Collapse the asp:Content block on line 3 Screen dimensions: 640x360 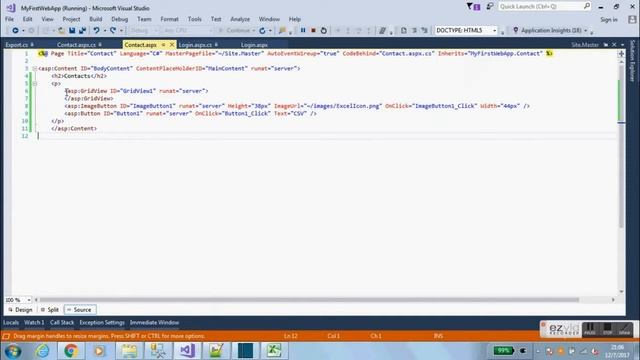pyautogui.click(x=35, y=69)
